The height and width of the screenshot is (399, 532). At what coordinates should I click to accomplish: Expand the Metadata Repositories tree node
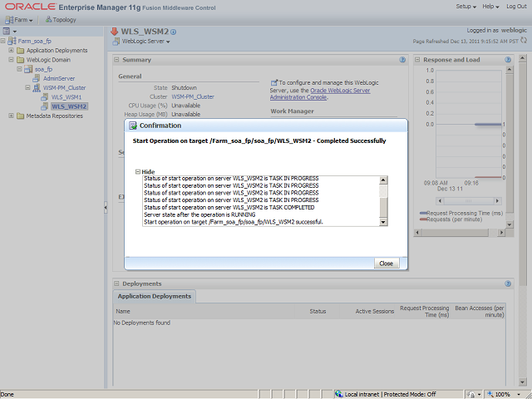coord(11,116)
